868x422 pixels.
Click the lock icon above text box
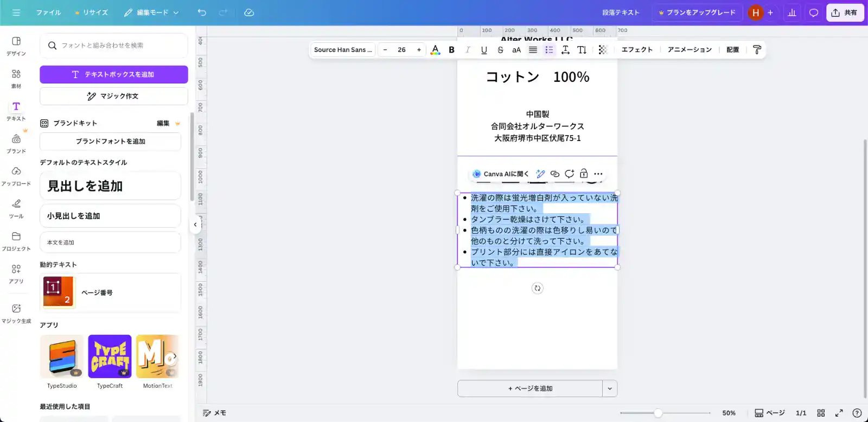click(x=584, y=174)
